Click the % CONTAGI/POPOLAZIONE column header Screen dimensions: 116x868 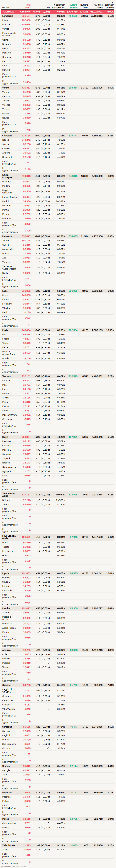pyautogui.click(x=58, y=6)
